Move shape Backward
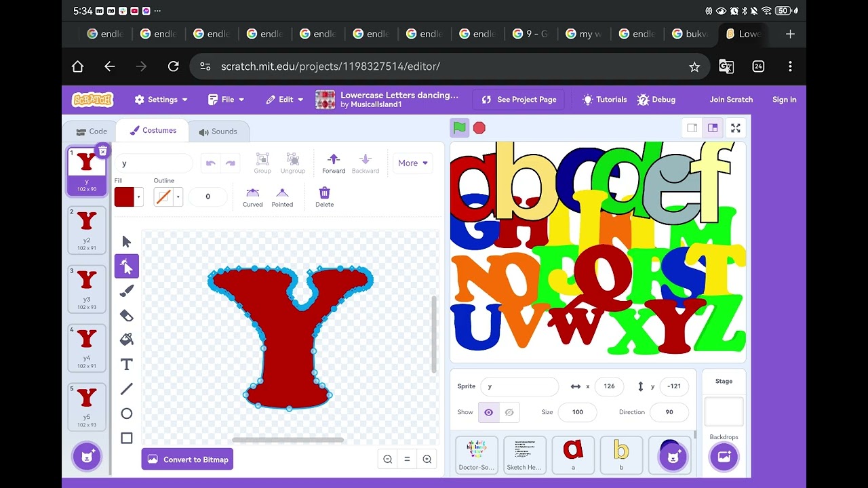Viewport: 868px width, 488px height. coord(366,163)
